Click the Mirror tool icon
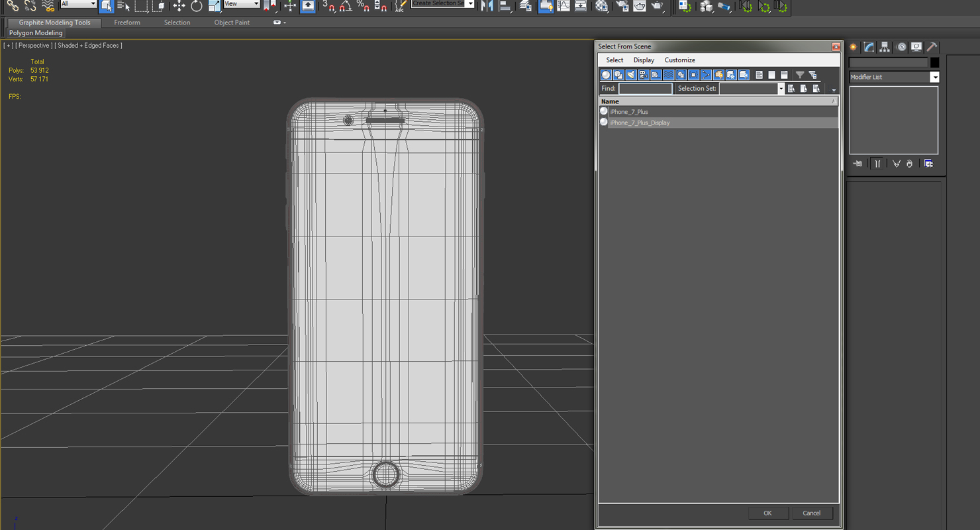Viewport: 980px width, 530px height. point(487,6)
